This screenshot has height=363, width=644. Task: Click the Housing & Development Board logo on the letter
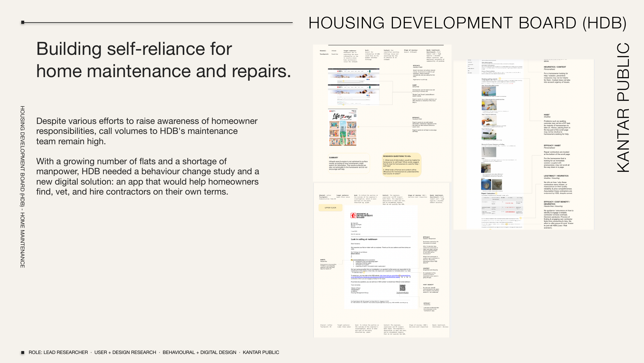coord(362,216)
